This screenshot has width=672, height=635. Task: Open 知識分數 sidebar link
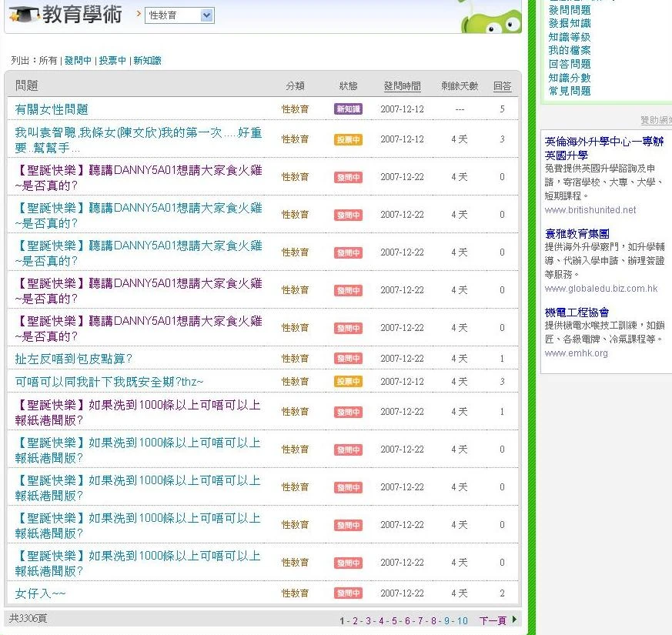tap(570, 78)
